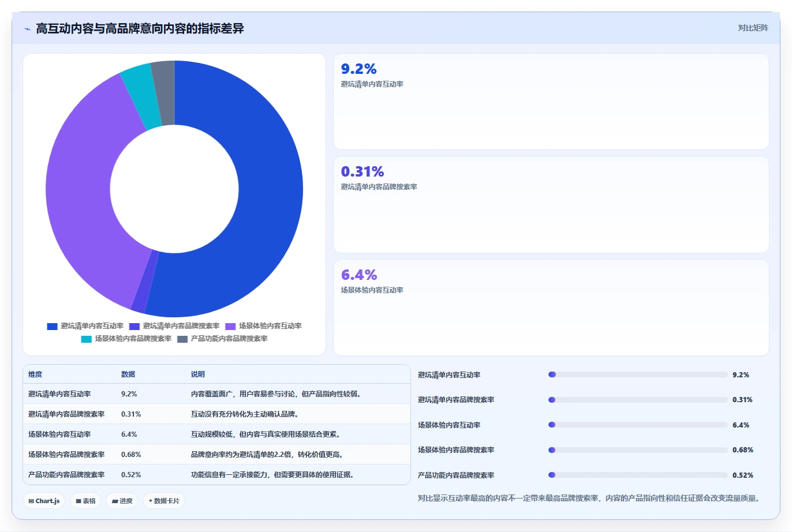Click the 表格 tag chip
The width and height of the screenshot is (792, 532).
point(85,501)
